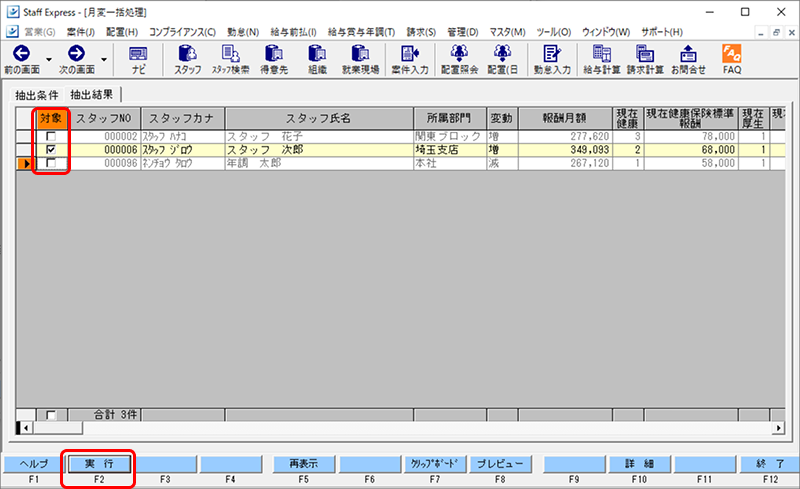Screen dimensions: 800x489
Task: Click the クリップボード F7 button
Action: [x=434, y=464]
